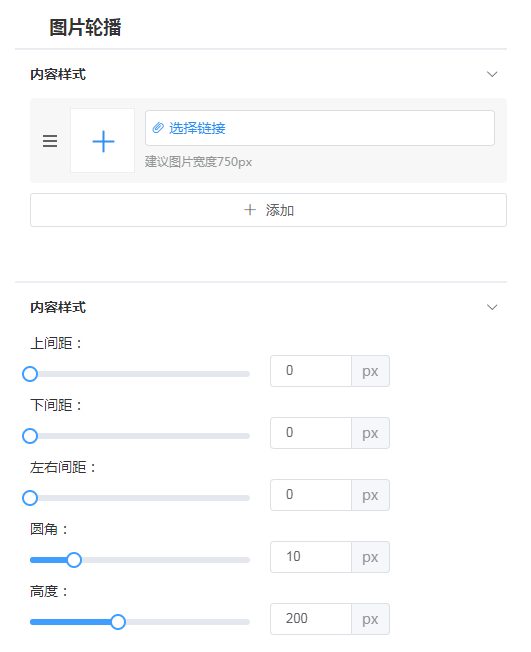Click the 高度 input showing 200
531x652 pixels.
pyautogui.click(x=311, y=619)
